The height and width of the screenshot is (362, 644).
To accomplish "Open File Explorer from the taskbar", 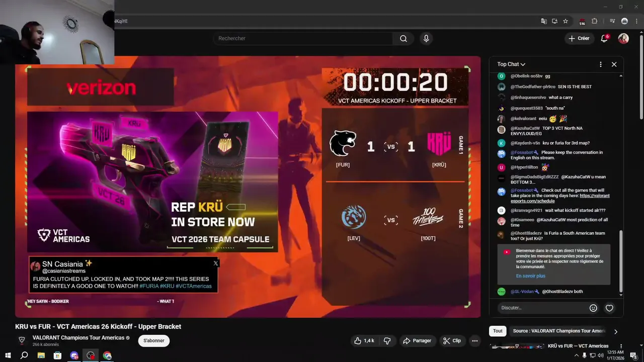I will point(41,355).
